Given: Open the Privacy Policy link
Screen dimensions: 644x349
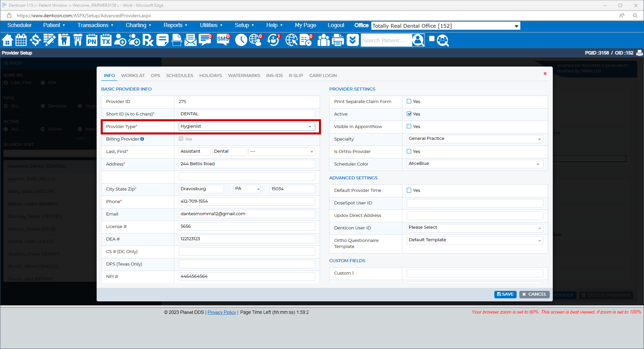Looking at the screenshot, I should pos(222,312).
